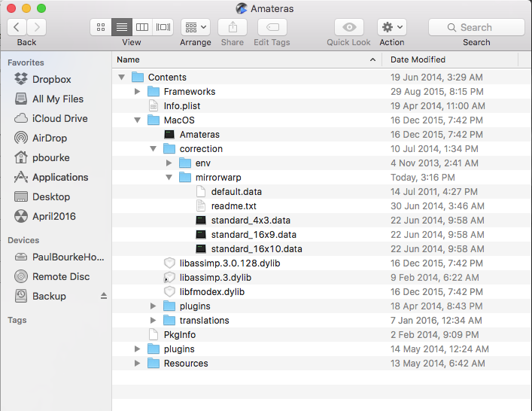This screenshot has height=411, width=532.
Task: Switch to icon view mode
Action: tap(101, 27)
